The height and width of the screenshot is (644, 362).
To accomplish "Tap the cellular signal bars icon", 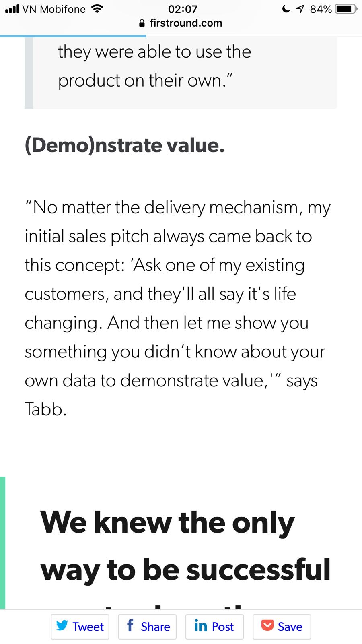I will (12, 9).
